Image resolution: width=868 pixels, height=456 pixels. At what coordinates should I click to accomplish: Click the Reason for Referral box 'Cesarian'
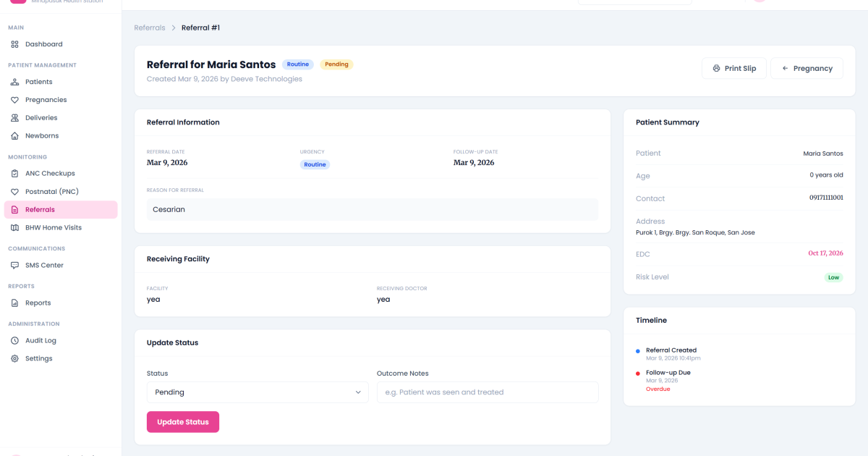pyautogui.click(x=373, y=210)
